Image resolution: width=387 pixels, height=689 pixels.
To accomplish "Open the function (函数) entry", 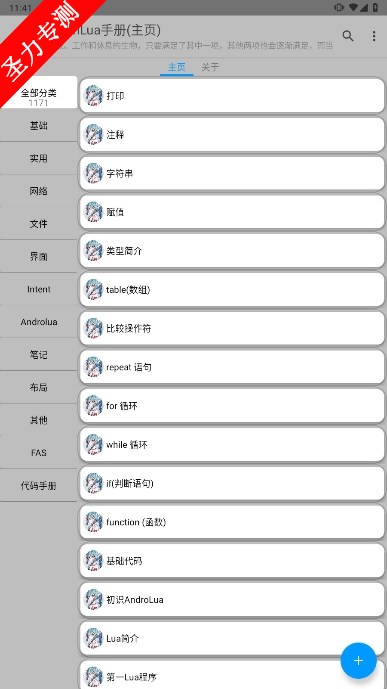I will point(232,522).
